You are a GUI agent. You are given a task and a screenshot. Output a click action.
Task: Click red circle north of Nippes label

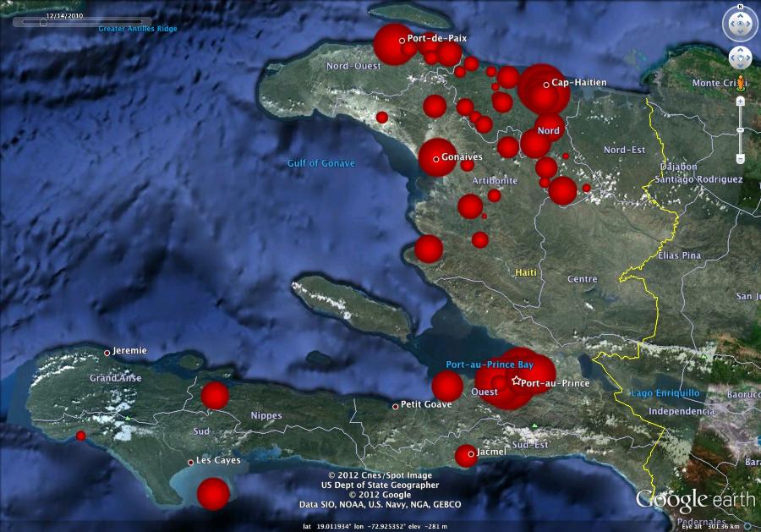(215, 395)
